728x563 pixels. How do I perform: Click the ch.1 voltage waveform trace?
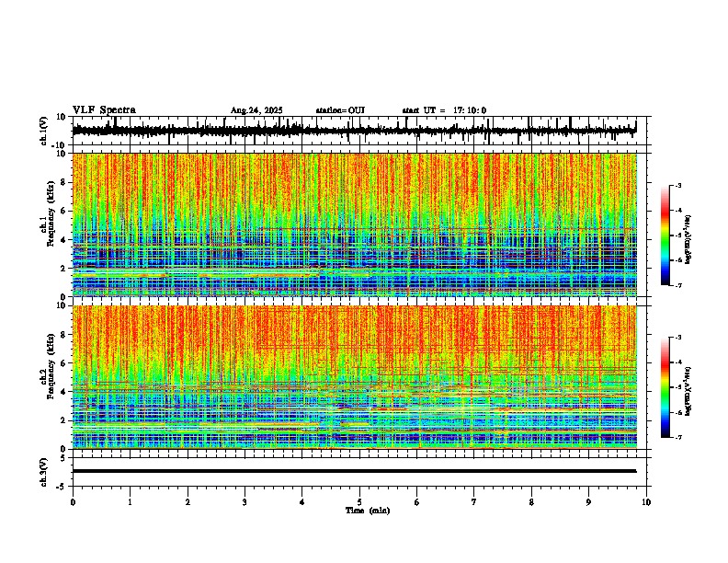(354, 131)
